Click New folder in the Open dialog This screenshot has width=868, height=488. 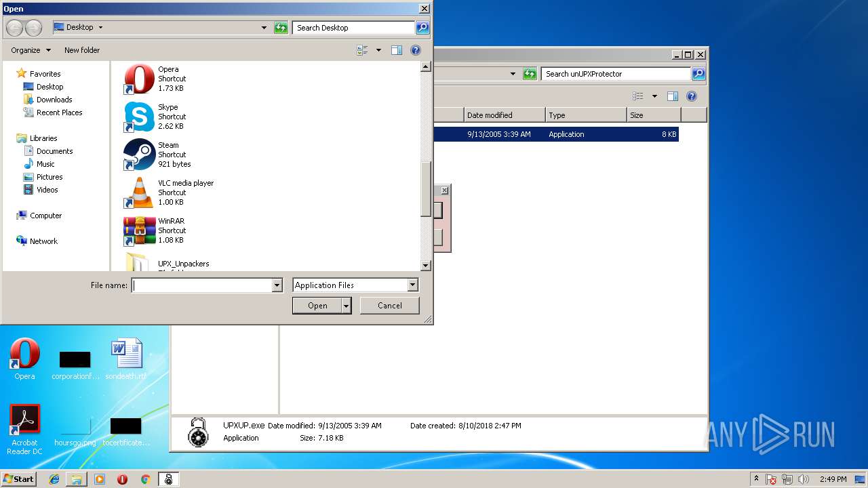click(82, 50)
